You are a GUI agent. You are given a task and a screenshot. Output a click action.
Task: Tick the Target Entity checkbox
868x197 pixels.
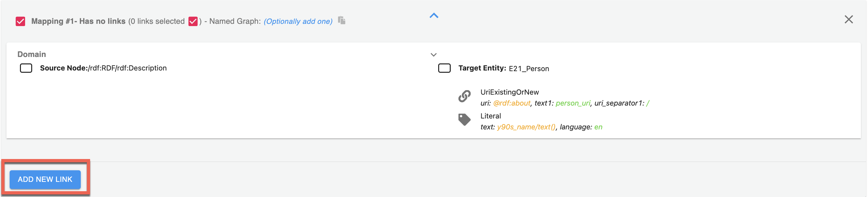point(444,68)
